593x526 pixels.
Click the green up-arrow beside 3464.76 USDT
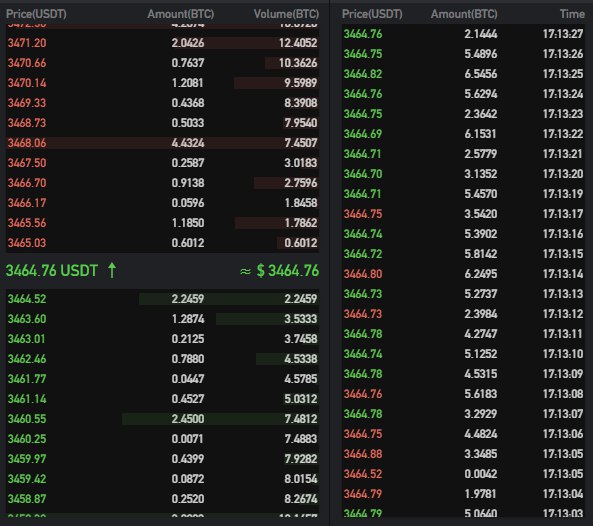(x=112, y=271)
